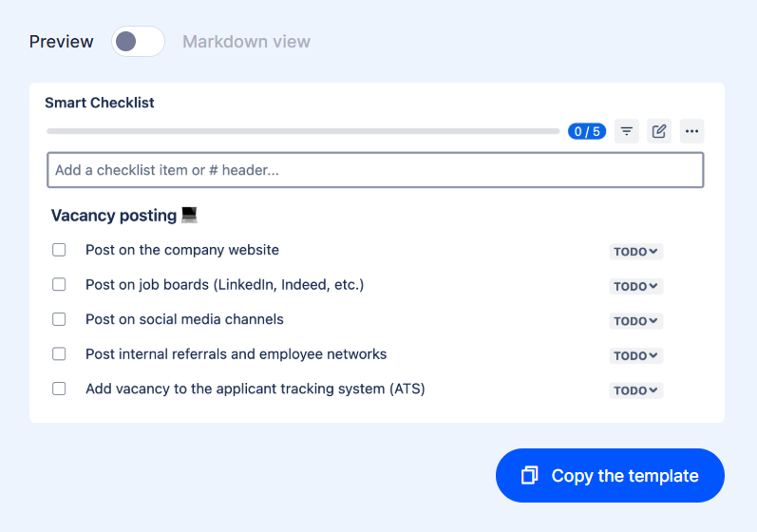Toggle the Preview/Markdown view switch

[138, 42]
